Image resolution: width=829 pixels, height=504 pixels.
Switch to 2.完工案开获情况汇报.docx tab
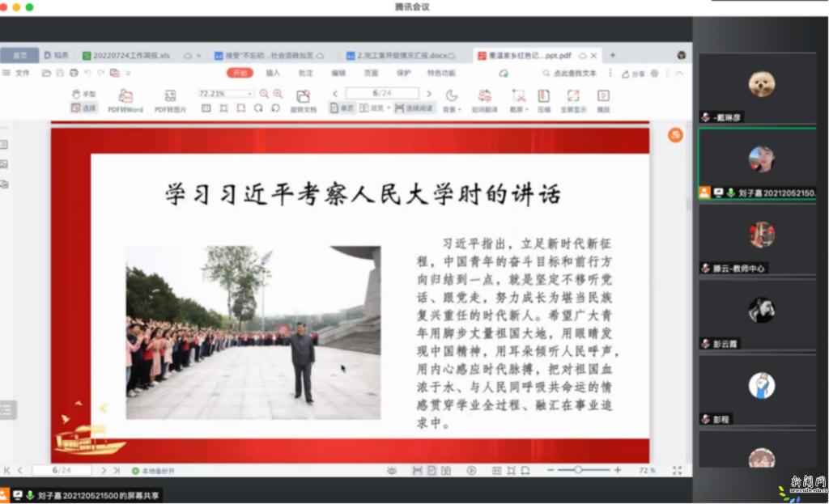pos(401,55)
